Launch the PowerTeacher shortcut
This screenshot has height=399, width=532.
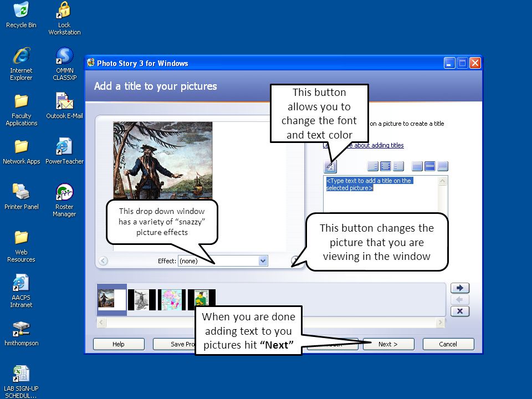click(x=64, y=151)
